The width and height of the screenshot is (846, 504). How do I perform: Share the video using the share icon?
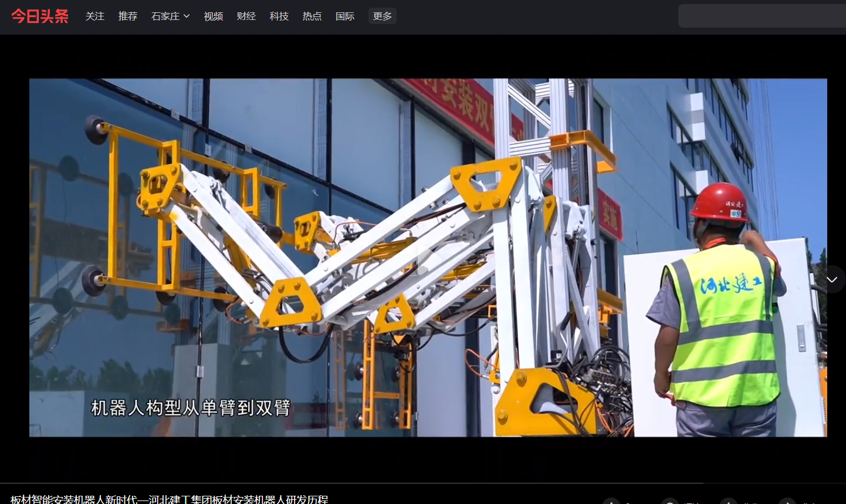(x=787, y=502)
